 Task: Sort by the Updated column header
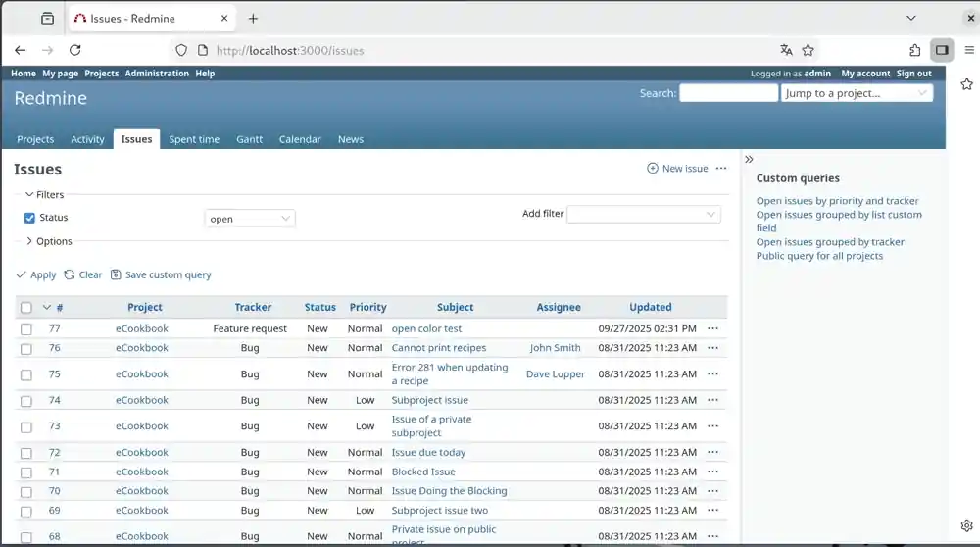[x=651, y=307]
